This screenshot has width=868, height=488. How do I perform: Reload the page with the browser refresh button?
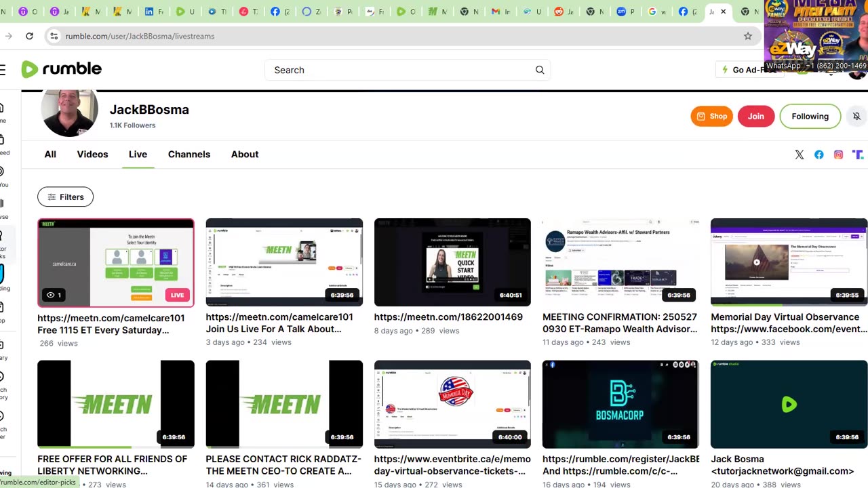coord(29,36)
